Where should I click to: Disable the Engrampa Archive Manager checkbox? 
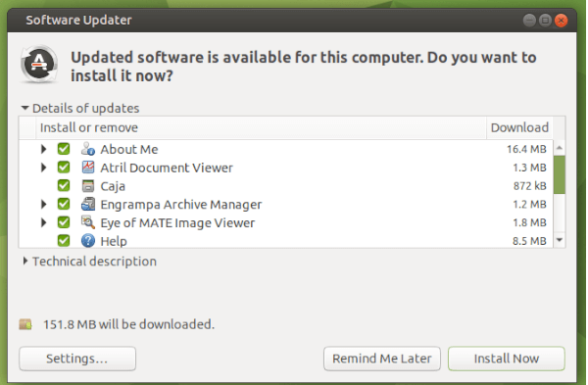(x=64, y=204)
